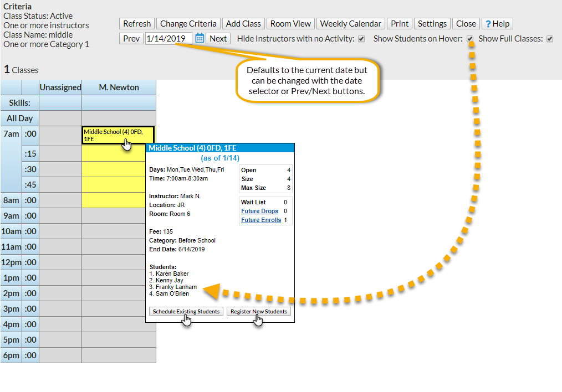Click the 7am time label
Image resolution: width=562 pixels, height=392 pixels.
(11, 134)
